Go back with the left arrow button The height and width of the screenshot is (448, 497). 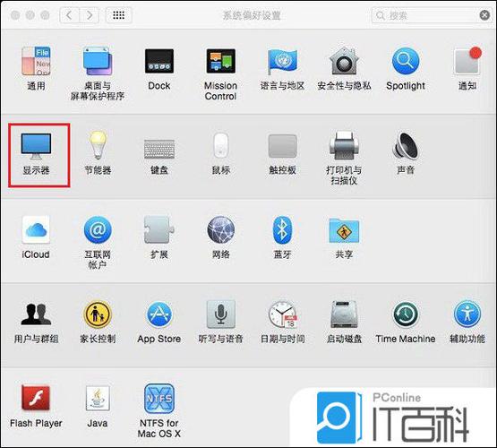click(x=70, y=15)
